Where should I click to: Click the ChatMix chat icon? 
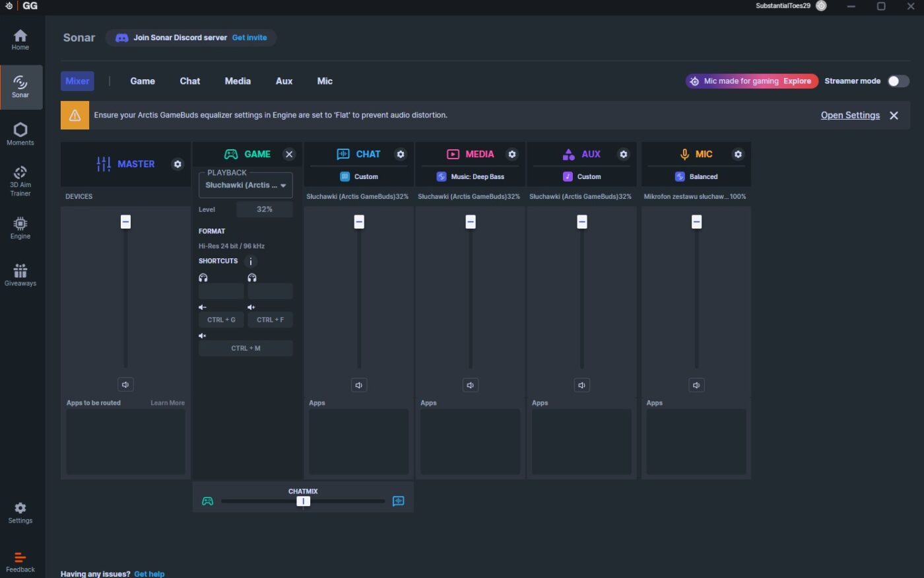pos(398,501)
